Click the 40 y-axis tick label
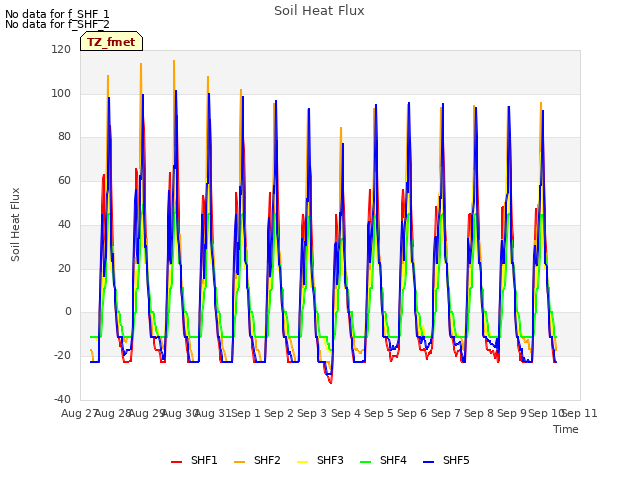The image size is (640, 480). click(64, 224)
